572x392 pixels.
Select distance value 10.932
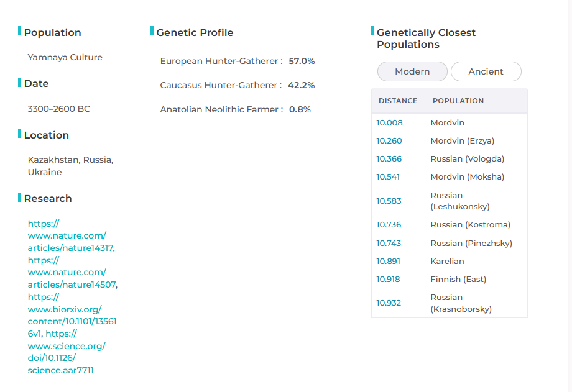pyautogui.click(x=389, y=303)
